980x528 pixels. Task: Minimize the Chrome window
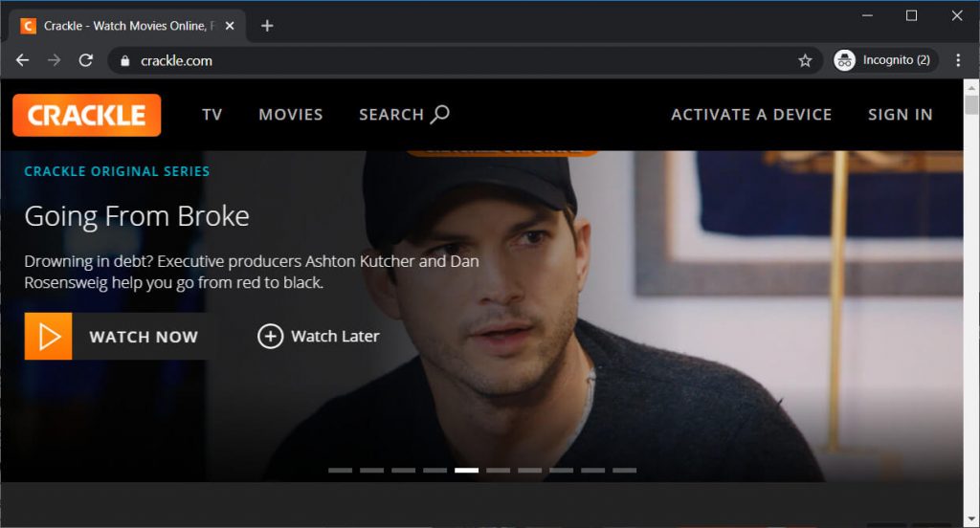point(867,15)
